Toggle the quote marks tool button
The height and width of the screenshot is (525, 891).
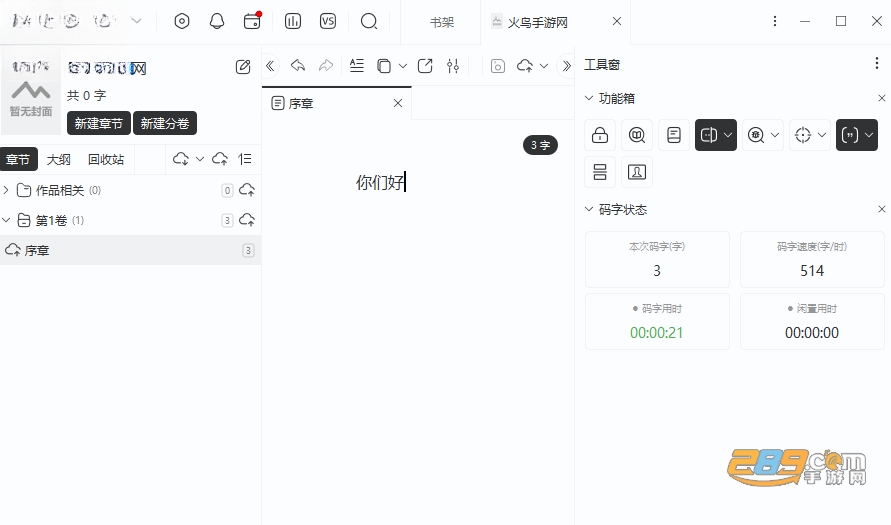(x=850, y=135)
